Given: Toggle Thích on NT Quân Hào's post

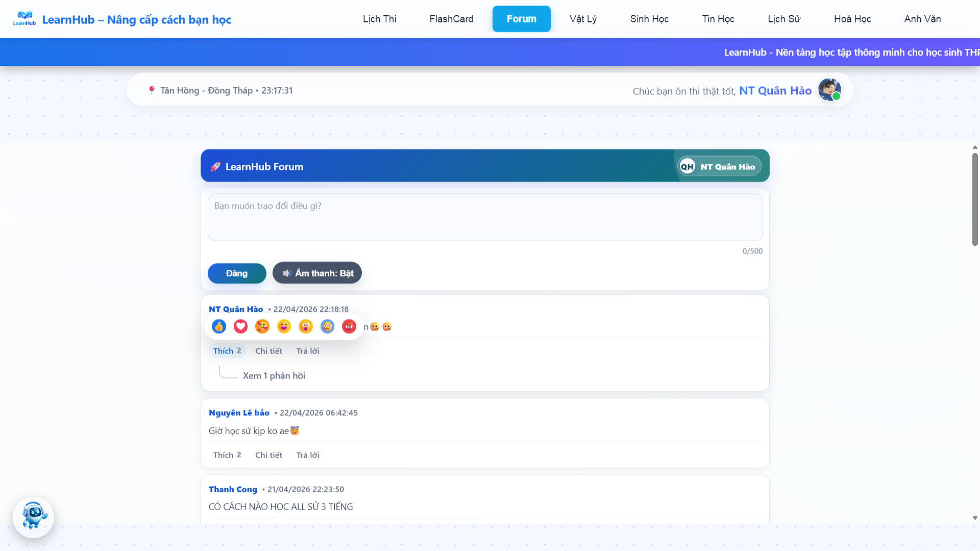Looking at the screenshot, I should [227, 351].
